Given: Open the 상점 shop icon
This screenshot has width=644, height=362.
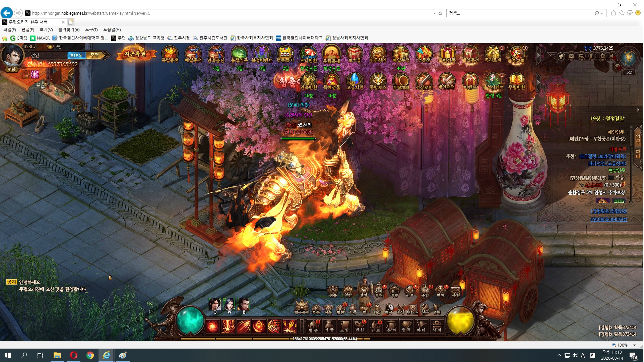Looking at the screenshot, I should pos(437,326).
